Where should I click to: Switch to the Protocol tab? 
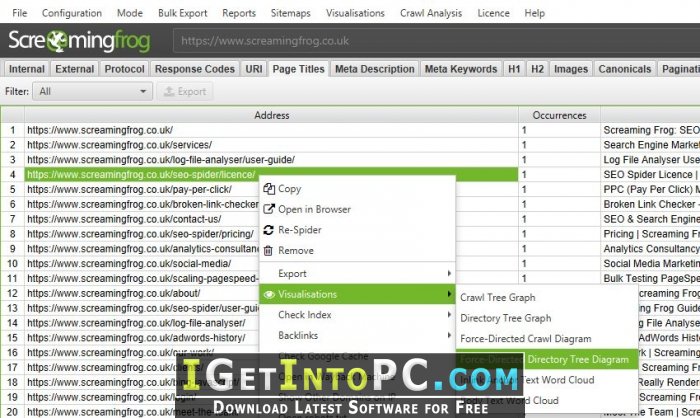click(125, 69)
